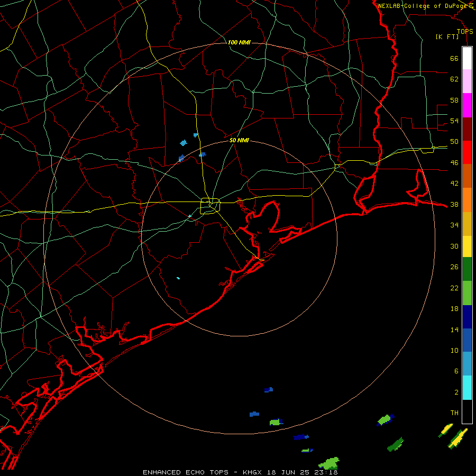Select the bright red legend swatch between 50 and 46

(x=467, y=152)
